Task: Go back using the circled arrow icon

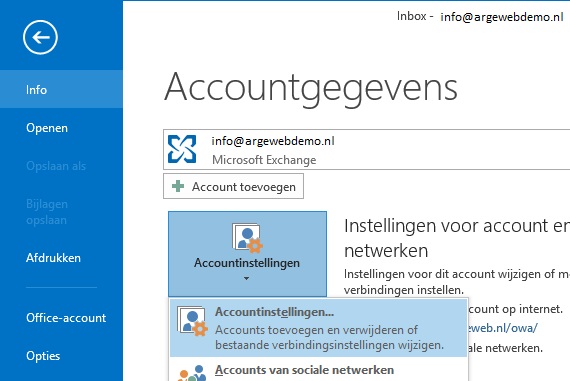Action: [x=40, y=37]
